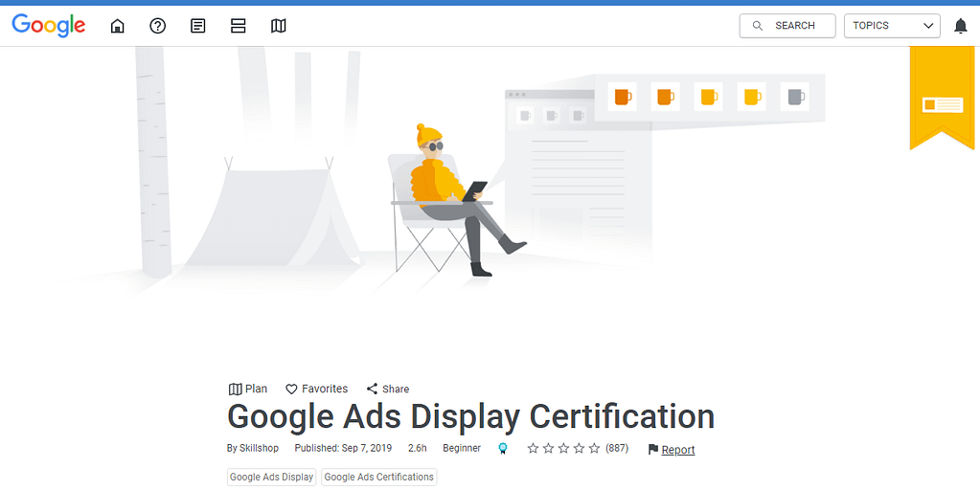
Task: Rate the course two stars
Action: click(548, 448)
